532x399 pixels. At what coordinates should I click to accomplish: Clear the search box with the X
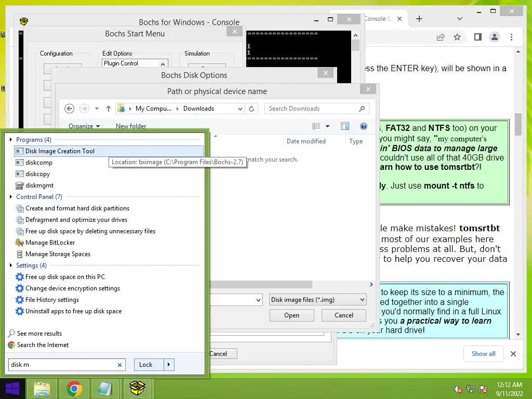tap(119, 365)
